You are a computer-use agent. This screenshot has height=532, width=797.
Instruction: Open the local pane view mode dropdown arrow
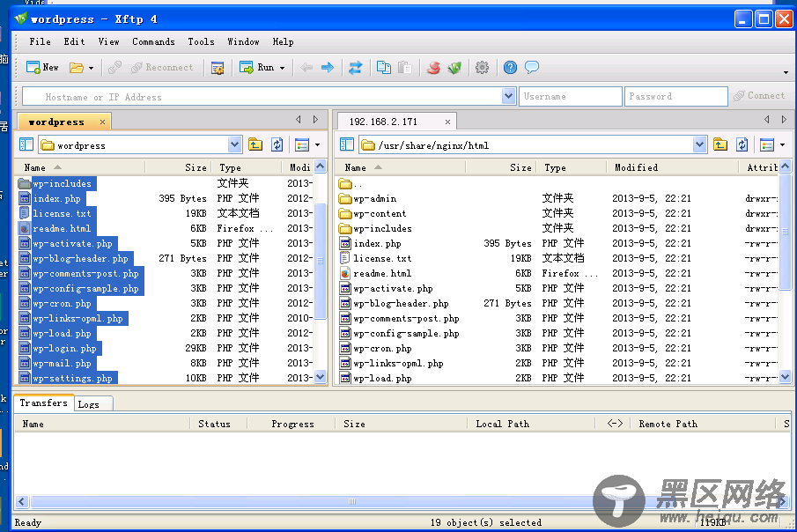click(317, 145)
